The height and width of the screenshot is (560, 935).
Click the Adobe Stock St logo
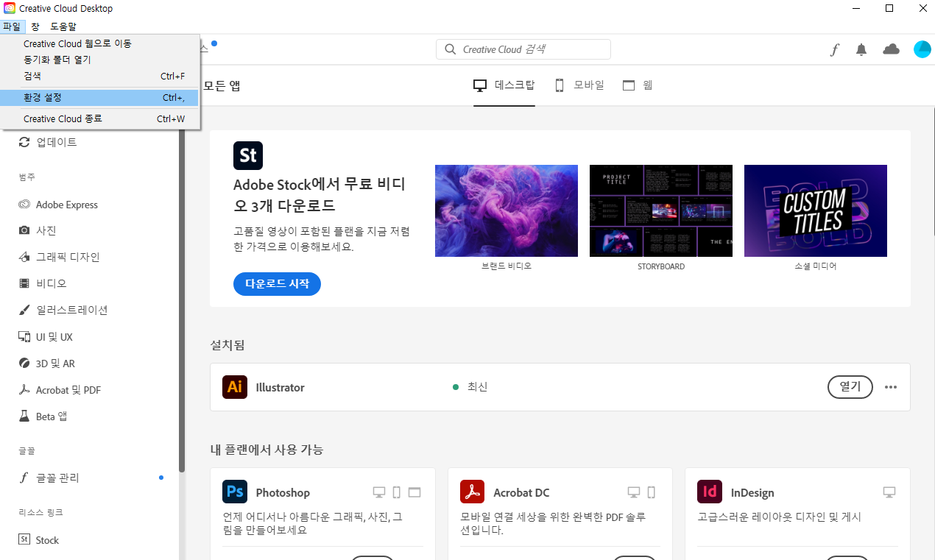pos(248,155)
